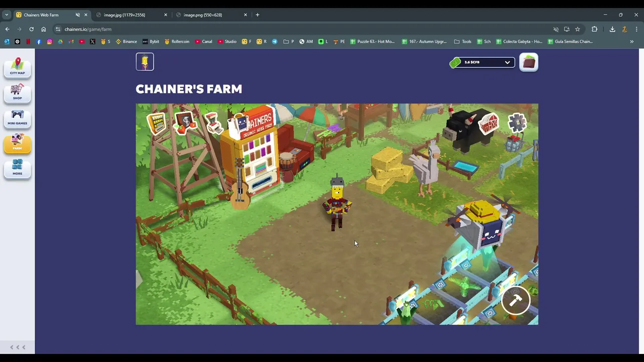Open the Canal YouTube bookmark

tap(204, 41)
